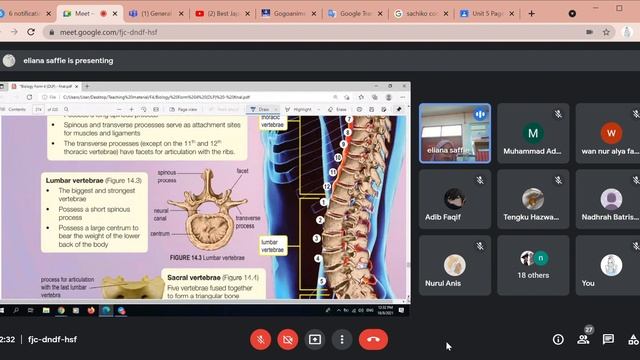Click Page view in presented PDF toolbar

click(183, 109)
